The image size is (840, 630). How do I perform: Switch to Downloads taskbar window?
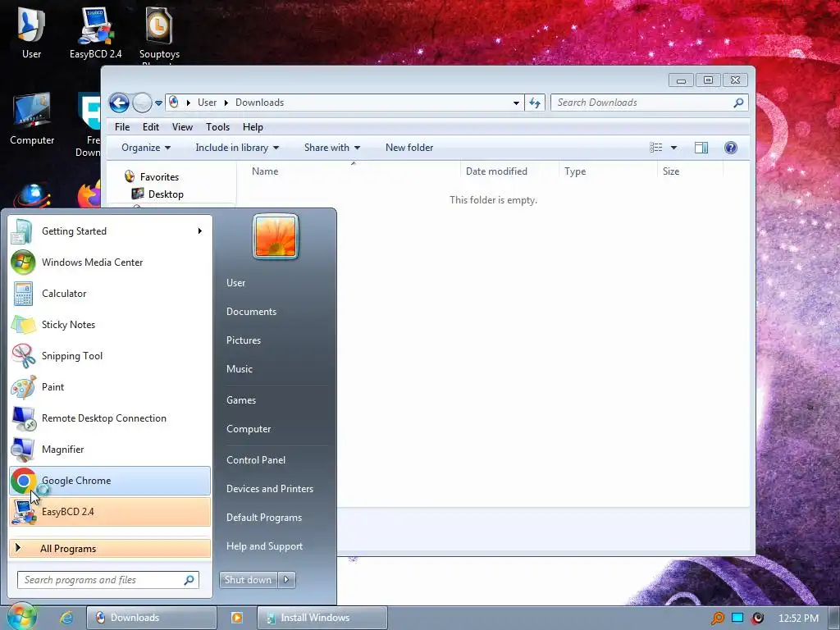pyautogui.click(x=152, y=617)
